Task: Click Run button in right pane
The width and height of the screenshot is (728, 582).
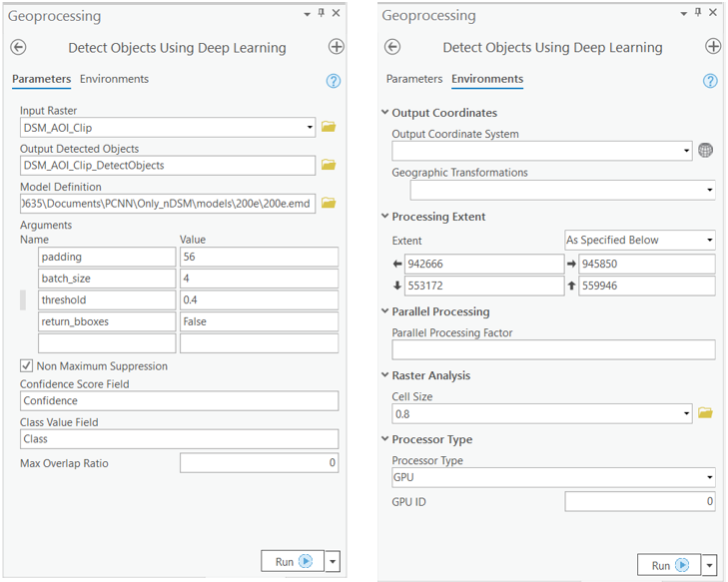Action: pos(668,566)
